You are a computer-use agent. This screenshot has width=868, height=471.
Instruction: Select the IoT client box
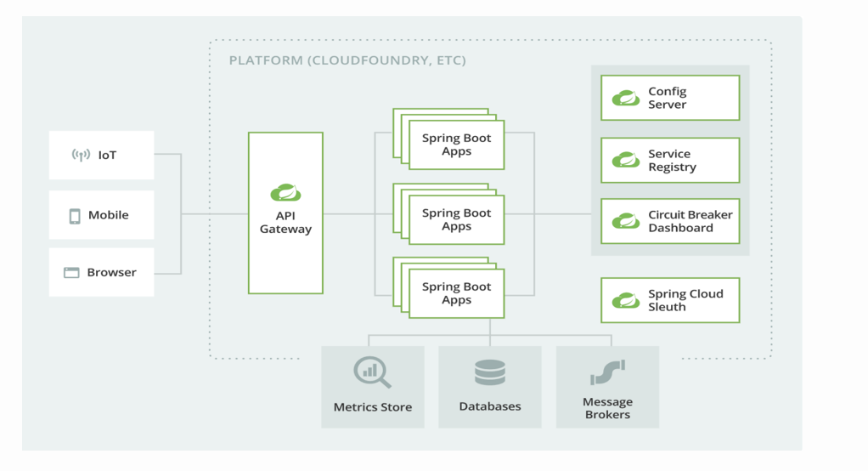(x=101, y=155)
